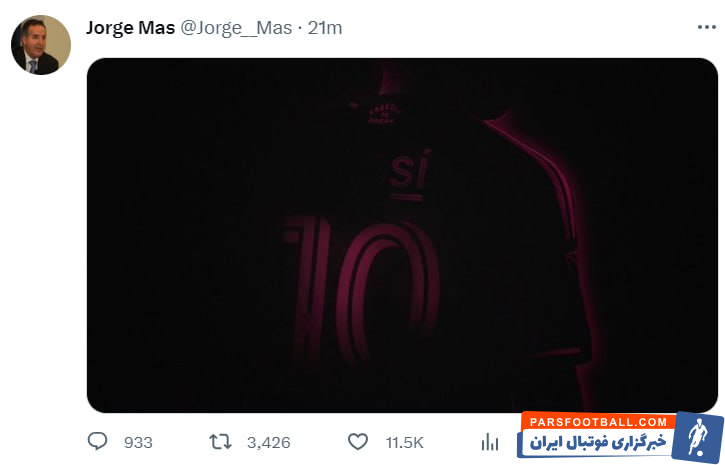Open the @Jorge__Mas handle link
The height and width of the screenshot is (465, 725).
pyautogui.click(x=236, y=28)
